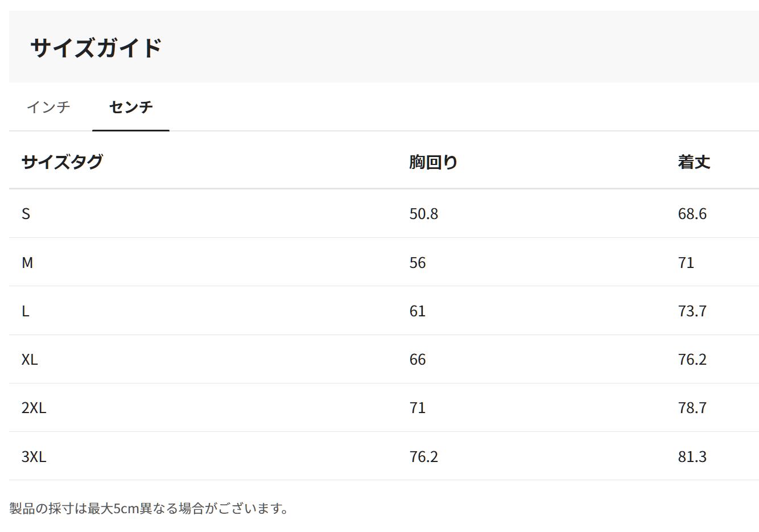Click the 胸回り column header
Image resolution: width=759 pixels, height=532 pixels.
433,162
